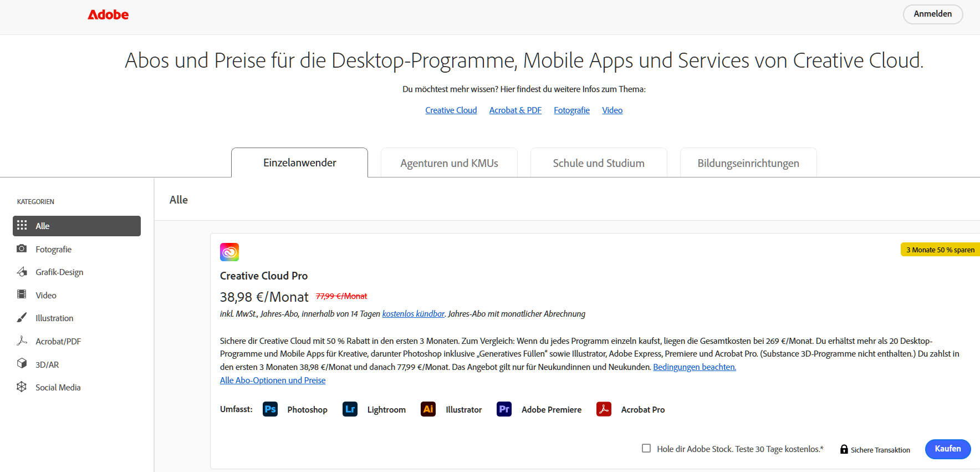This screenshot has height=472, width=980.
Task: Select the Alle category label
Action: point(43,226)
